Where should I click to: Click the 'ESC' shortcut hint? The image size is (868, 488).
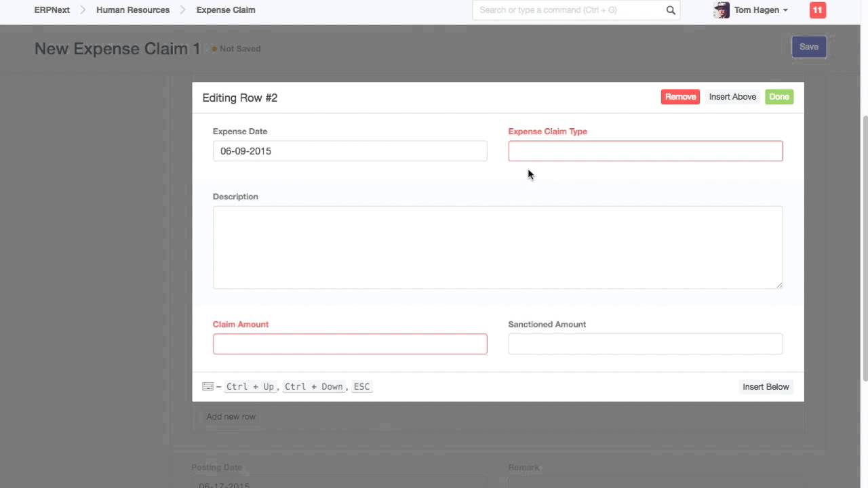[x=361, y=386]
